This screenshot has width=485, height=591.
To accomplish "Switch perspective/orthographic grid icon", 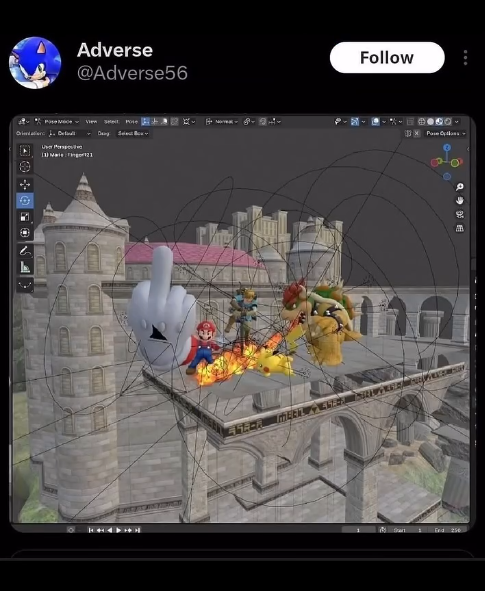I will pos(459,228).
